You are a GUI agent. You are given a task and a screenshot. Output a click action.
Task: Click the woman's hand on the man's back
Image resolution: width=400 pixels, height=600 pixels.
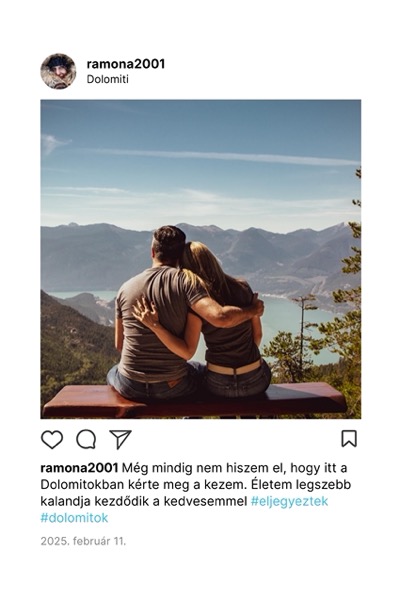click(x=145, y=311)
